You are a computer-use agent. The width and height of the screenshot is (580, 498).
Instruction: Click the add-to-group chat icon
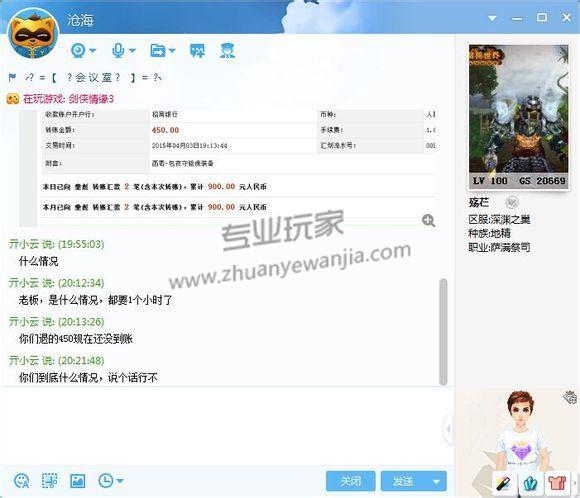197,50
